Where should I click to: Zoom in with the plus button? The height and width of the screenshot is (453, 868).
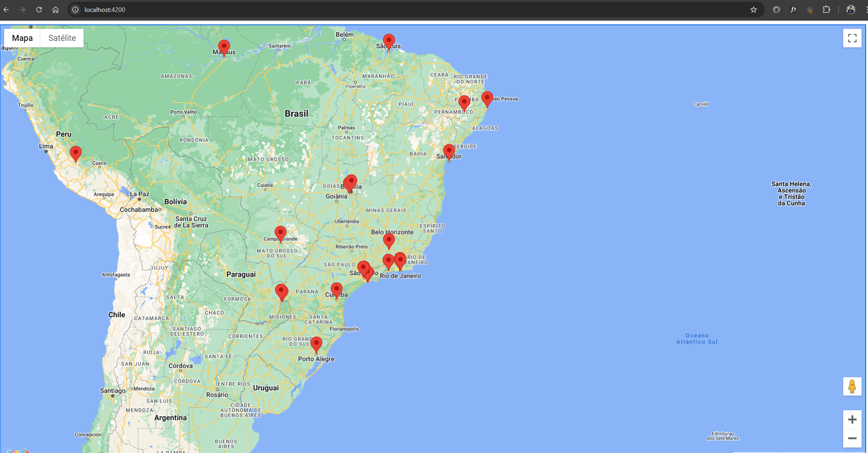pos(852,419)
